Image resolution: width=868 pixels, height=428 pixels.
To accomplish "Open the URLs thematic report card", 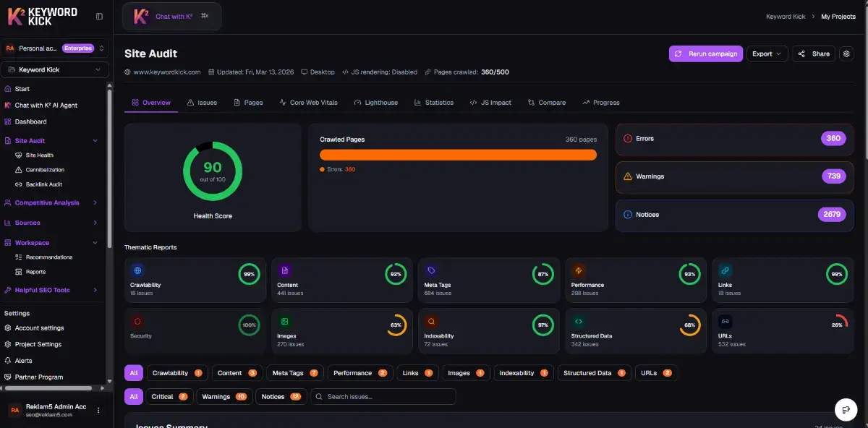I will (x=781, y=331).
